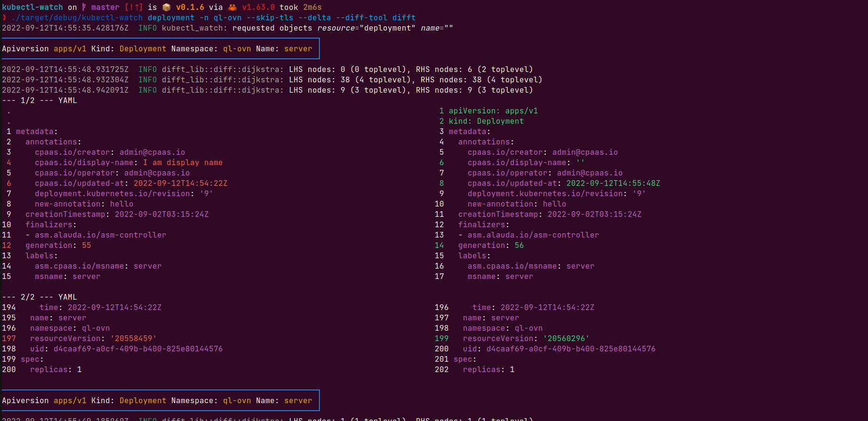
Task: Click 'generation: 56' on the new side
Action: 491,245
